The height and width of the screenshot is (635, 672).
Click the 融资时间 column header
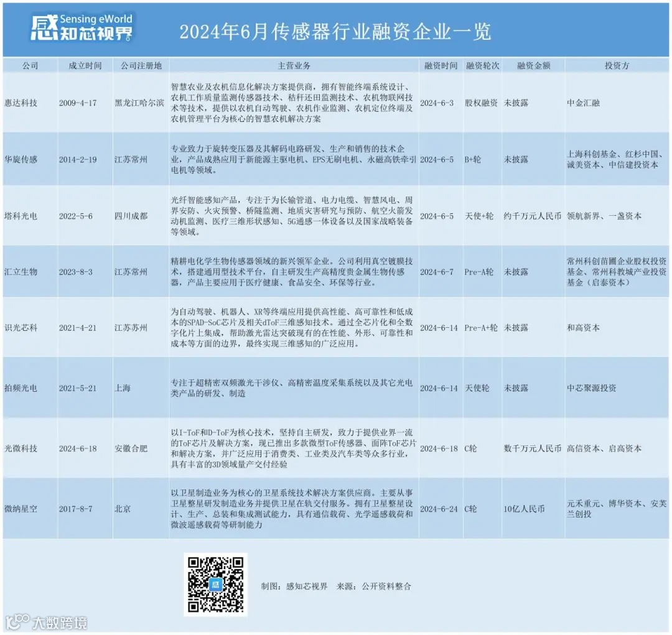(441, 65)
